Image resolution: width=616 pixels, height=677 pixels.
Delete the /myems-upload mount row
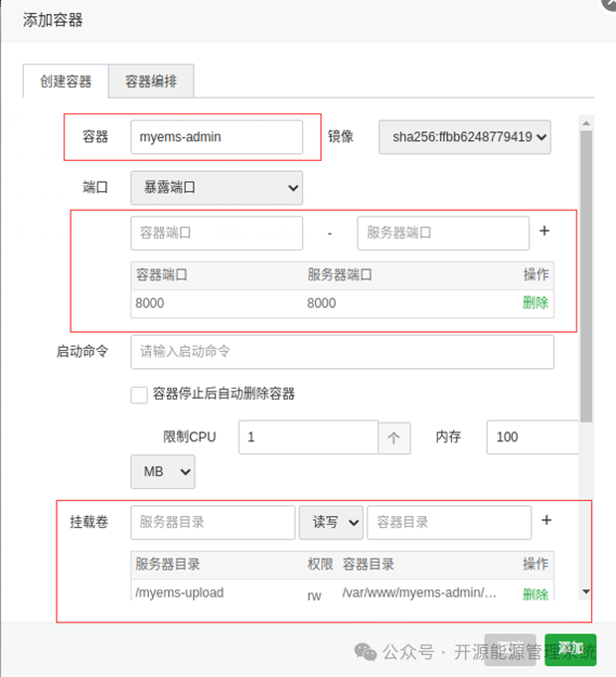coord(536,593)
